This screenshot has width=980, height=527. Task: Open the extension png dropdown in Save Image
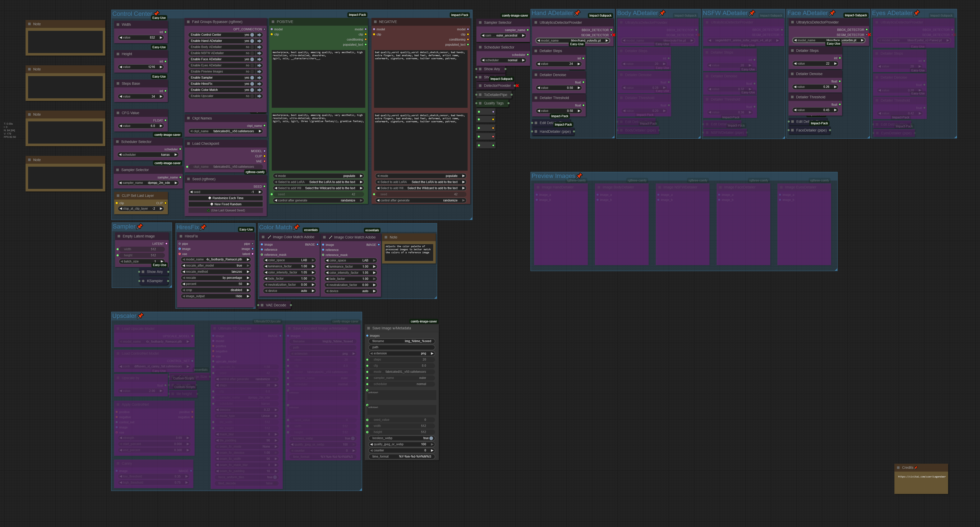point(401,354)
